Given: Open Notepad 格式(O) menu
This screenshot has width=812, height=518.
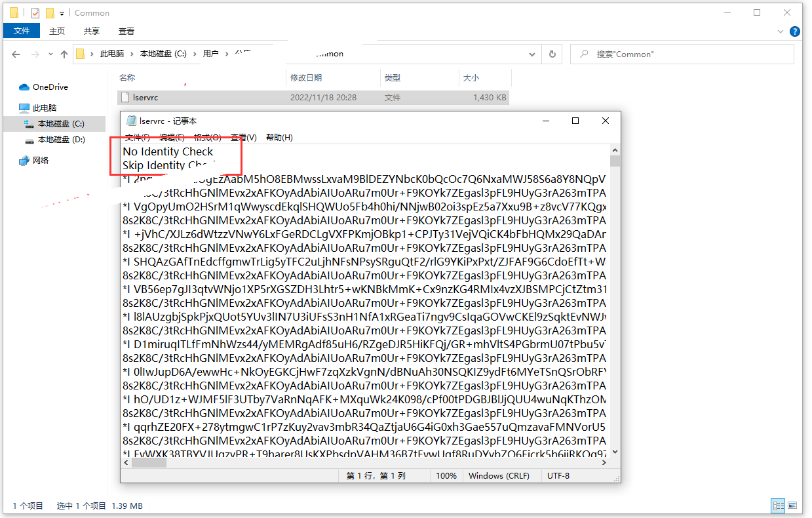Looking at the screenshot, I should [207, 138].
